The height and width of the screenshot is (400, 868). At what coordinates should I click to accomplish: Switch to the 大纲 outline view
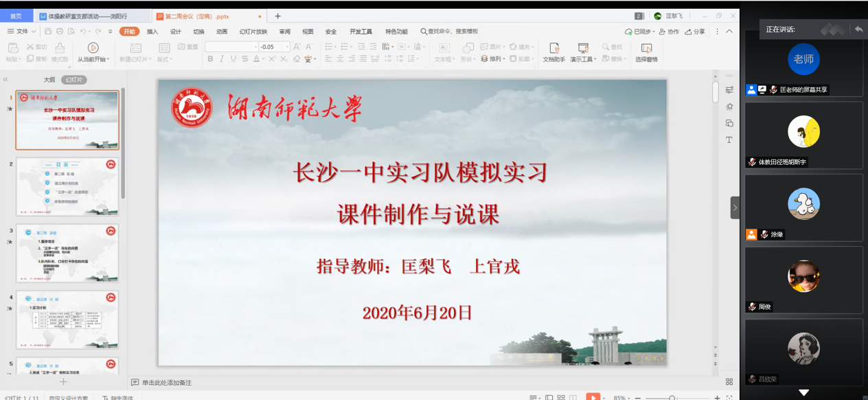coord(49,80)
